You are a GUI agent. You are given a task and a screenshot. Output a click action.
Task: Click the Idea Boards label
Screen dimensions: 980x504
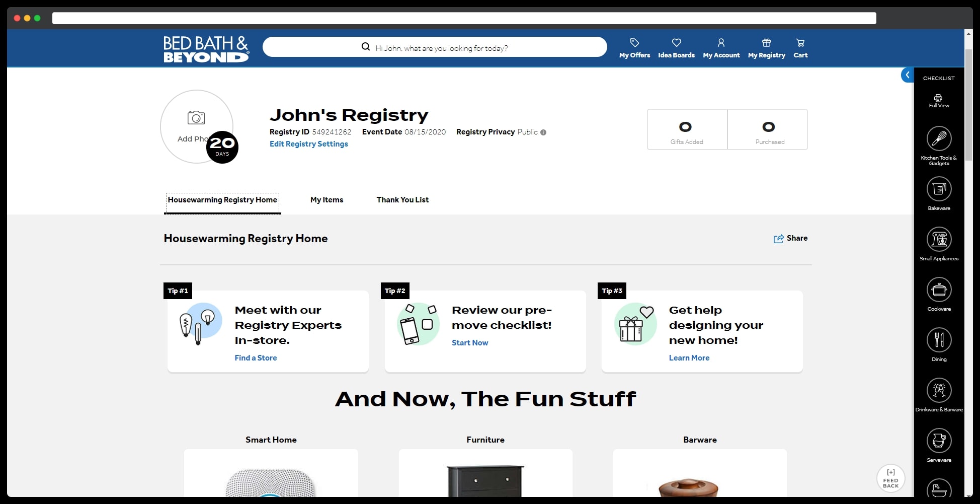tap(676, 55)
